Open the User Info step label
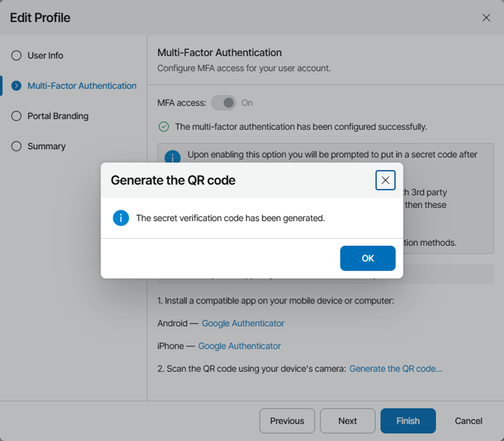 [45, 55]
